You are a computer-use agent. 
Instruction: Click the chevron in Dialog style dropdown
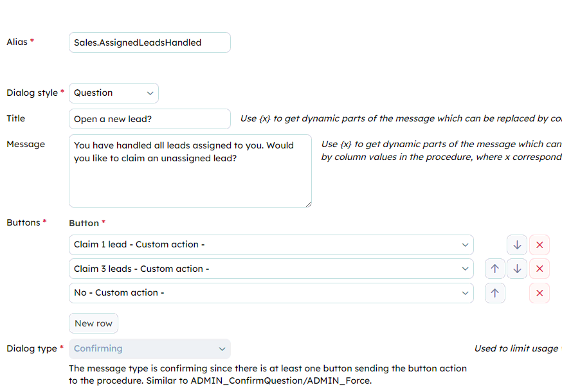(150, 93)
